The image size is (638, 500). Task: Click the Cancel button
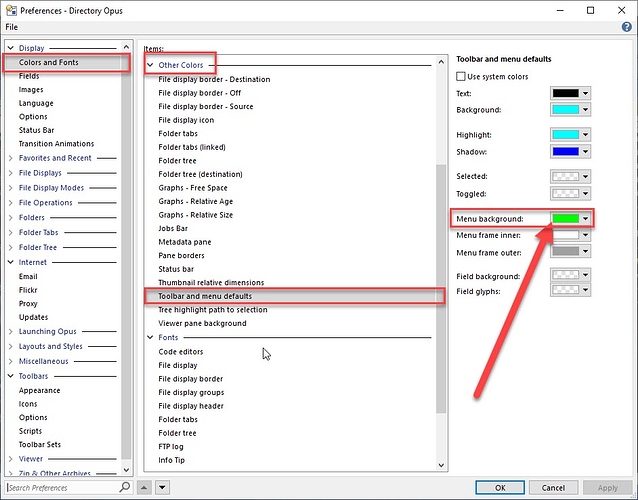(553, 487)
